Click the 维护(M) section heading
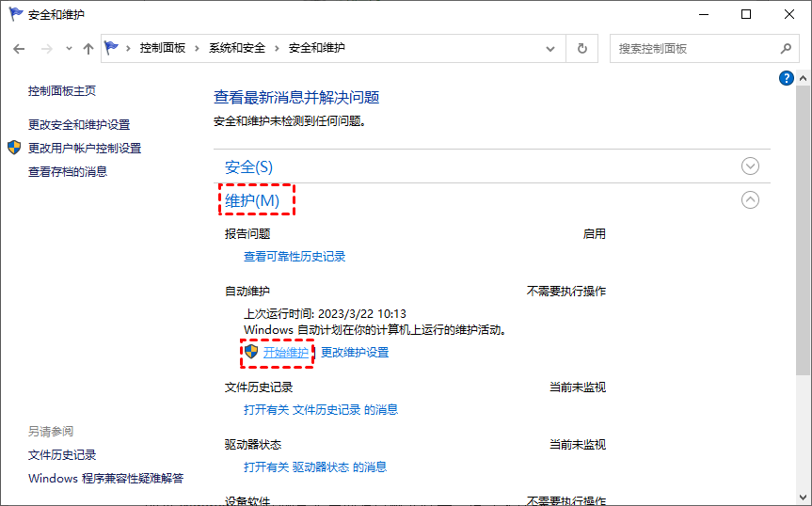Screen dimensions: 812x506 252,200
